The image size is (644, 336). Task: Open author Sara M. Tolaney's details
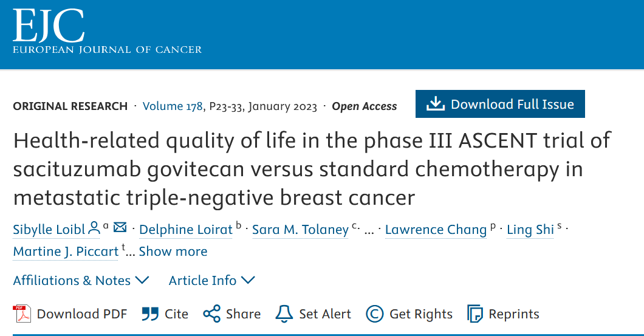tap(300, 230)
